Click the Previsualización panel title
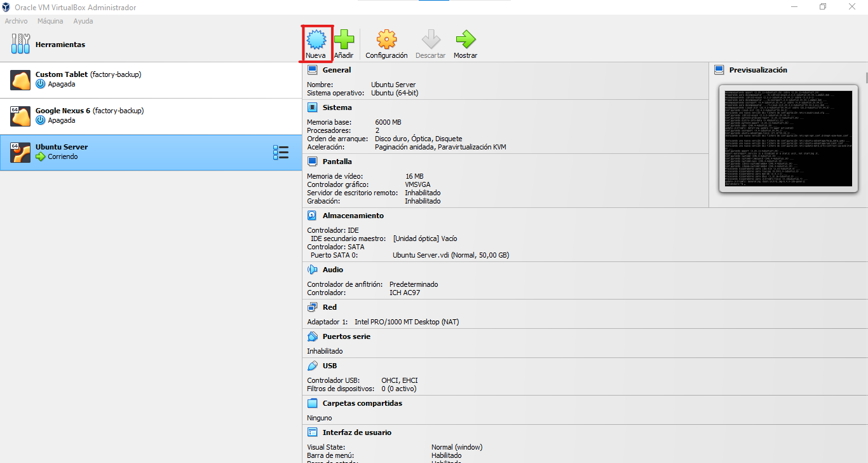Viewport: 868px width, 463px height. coord(758,70)
